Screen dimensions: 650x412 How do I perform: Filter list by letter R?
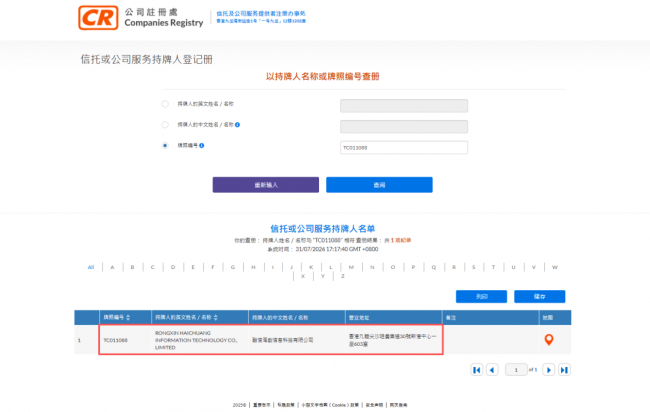click(454, 267)
